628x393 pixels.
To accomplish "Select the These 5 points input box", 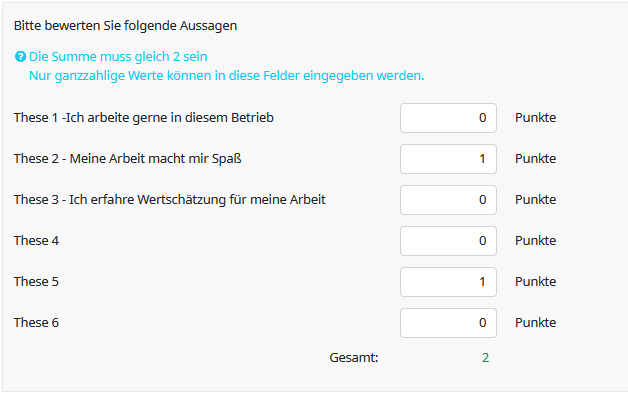I will (x=448, y=282).
